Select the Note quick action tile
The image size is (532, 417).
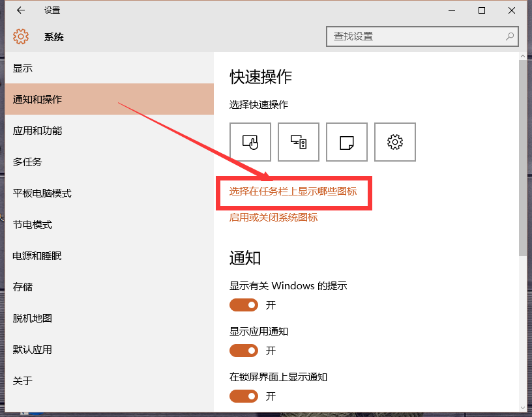pos(347,142)
